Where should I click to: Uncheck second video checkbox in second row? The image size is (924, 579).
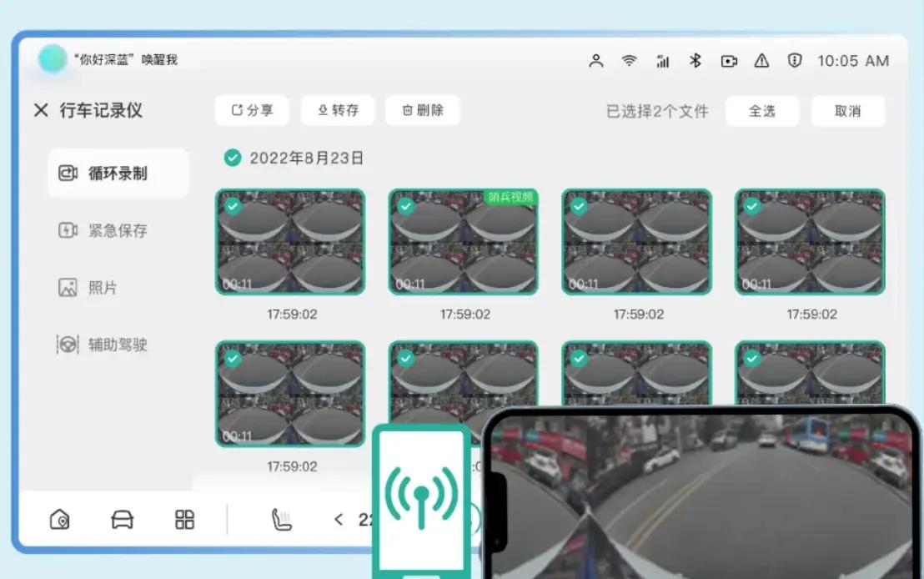pos(406,358)
